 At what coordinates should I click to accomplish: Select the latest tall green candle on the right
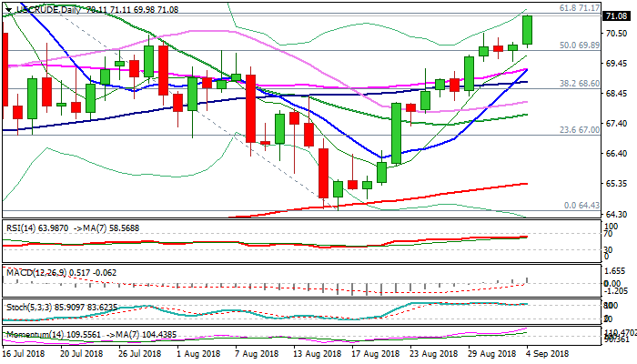coord(528,30)
